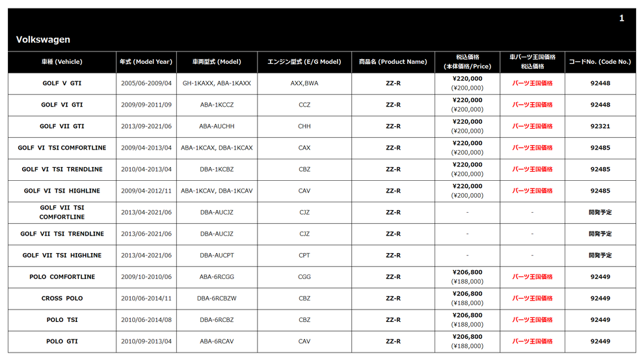This screenshot has height=361, width=644.
Task: Select code number 92321 cell
Action: 600,126
